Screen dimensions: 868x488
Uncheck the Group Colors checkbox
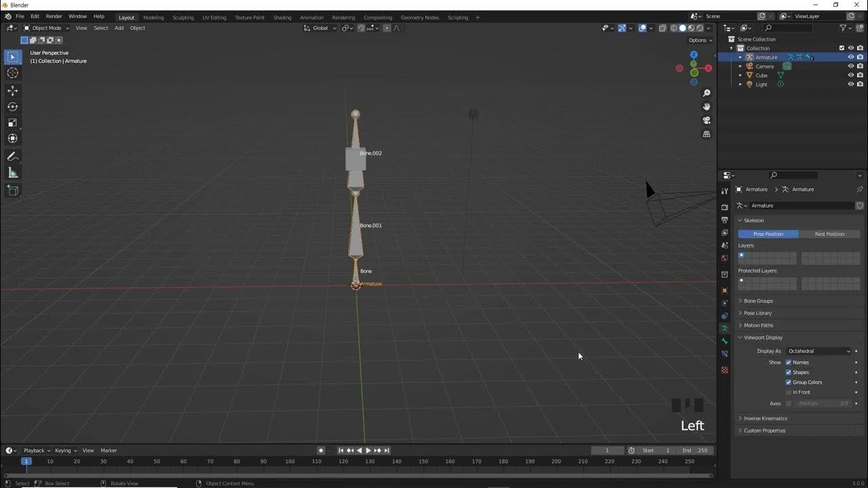(x=789, y=382)
